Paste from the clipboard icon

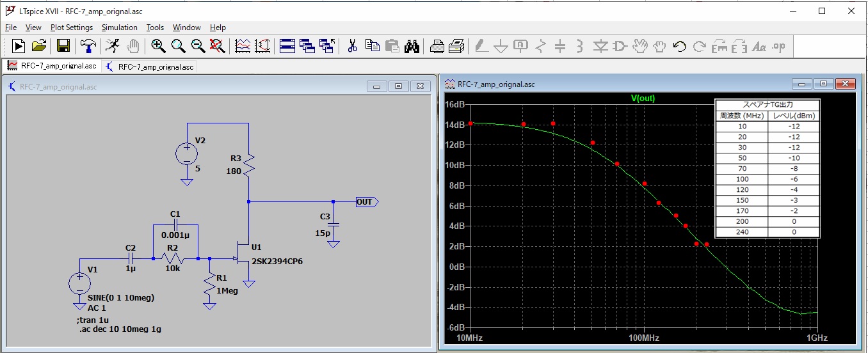tap(392, 46)
